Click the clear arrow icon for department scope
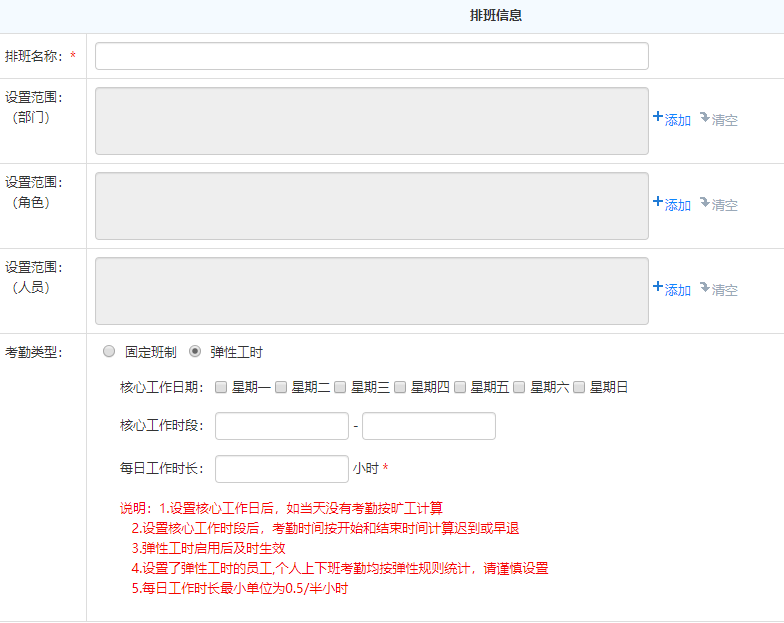784x623 pixels. point(705,117)
